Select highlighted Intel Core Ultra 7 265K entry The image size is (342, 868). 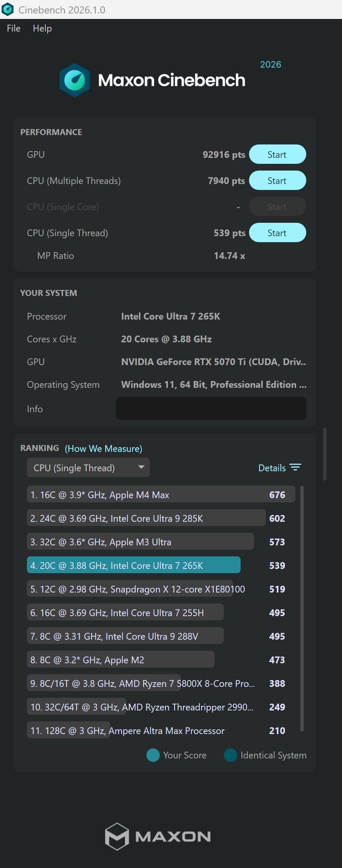(x=134, y=566)
